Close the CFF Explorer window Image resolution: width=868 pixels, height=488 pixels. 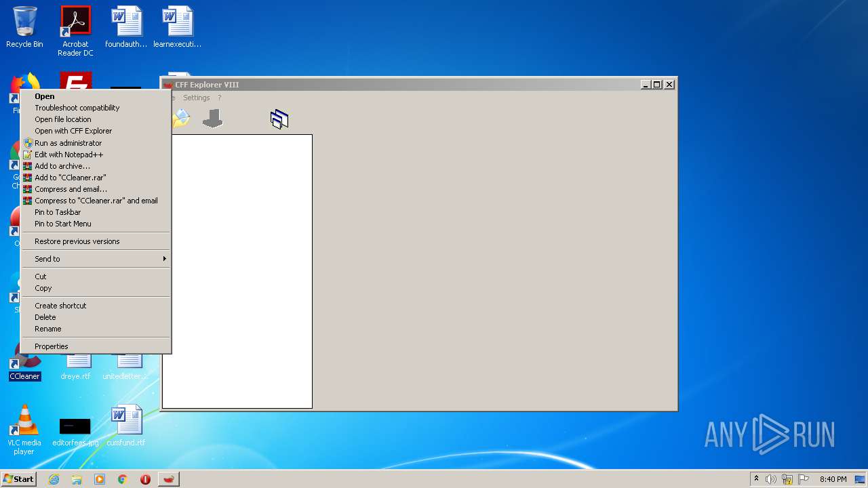click(669, 85)
